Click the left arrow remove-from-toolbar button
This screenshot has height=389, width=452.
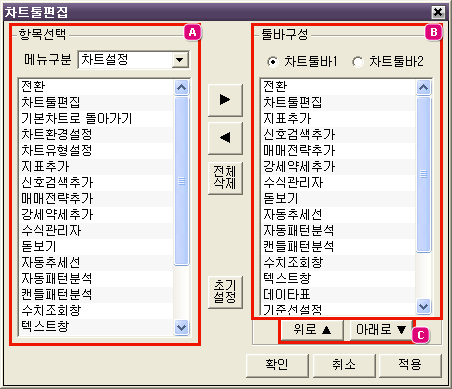pos(225,138)
